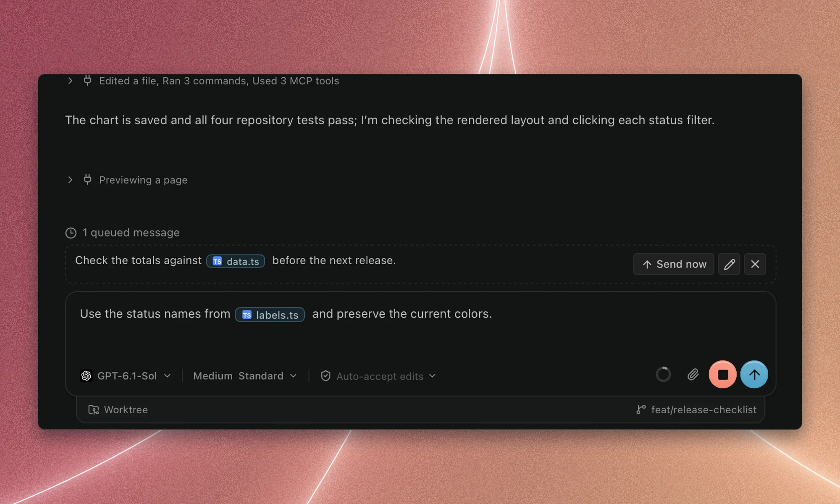
Task: Click the queued text 'Check the totals against'
Action: click(138, 260)
